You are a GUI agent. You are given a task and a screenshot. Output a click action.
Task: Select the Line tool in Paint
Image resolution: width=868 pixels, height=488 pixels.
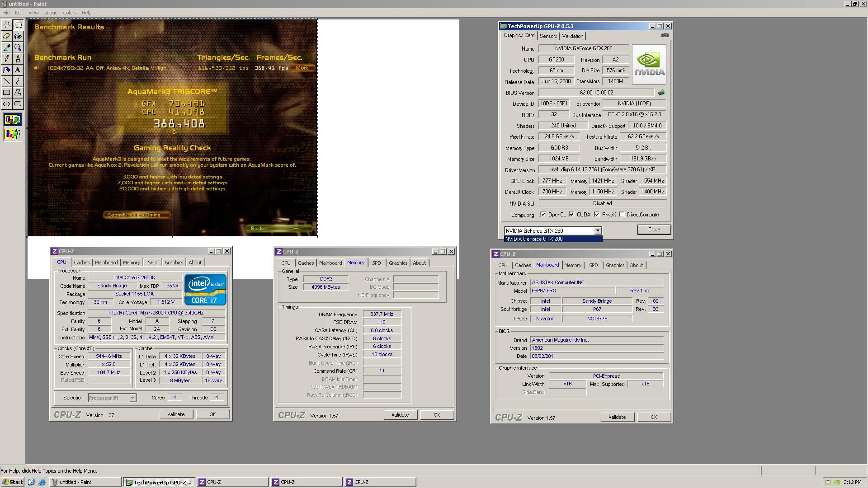[7, 81]
